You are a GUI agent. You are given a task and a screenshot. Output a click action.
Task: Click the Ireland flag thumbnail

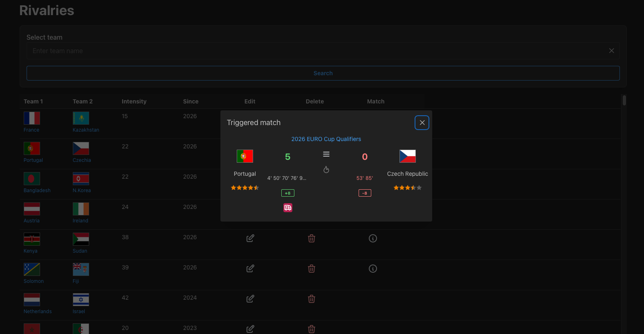click(x=81, y=209)
